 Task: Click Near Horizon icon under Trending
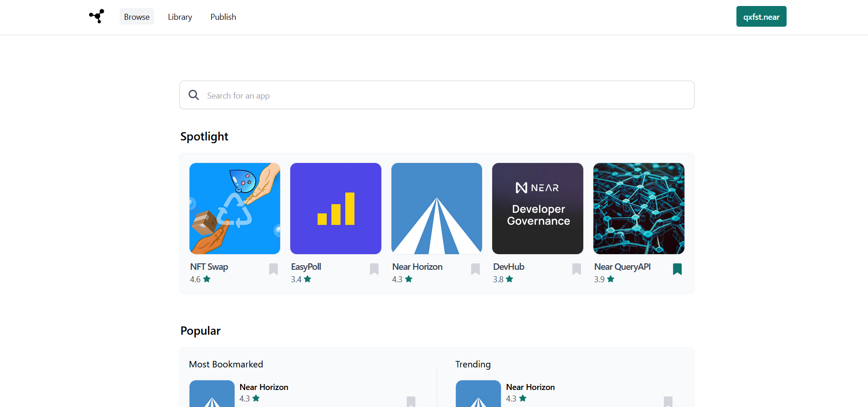pos(478,394)
